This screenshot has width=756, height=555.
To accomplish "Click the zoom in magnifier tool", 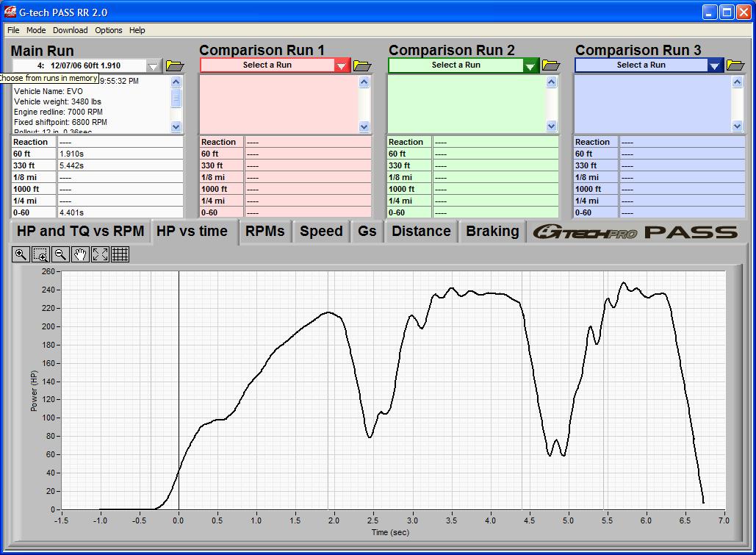I will click(21, 254).
